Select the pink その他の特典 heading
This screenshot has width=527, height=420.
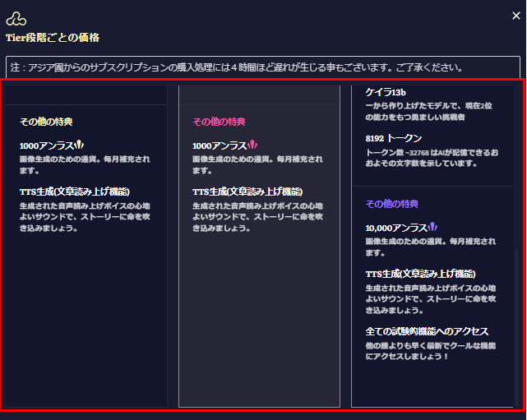(220, 122)
